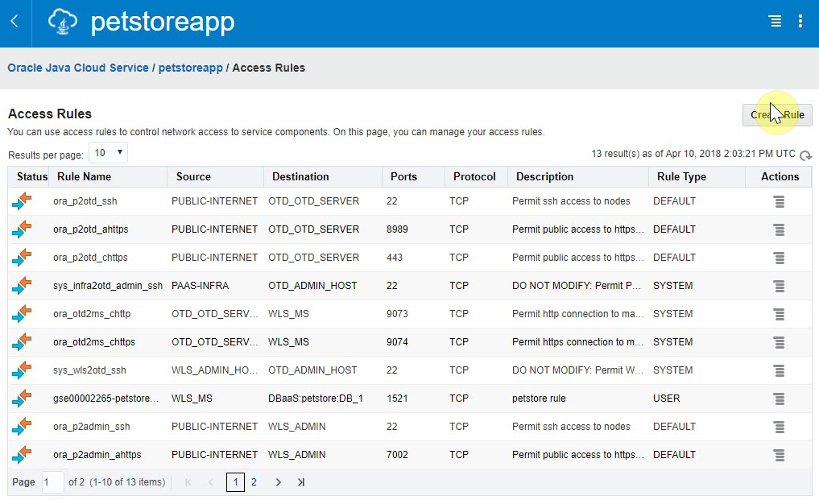Screen dimensions: 819x504
Task: Click port value 443
Action: click(395, 258)
